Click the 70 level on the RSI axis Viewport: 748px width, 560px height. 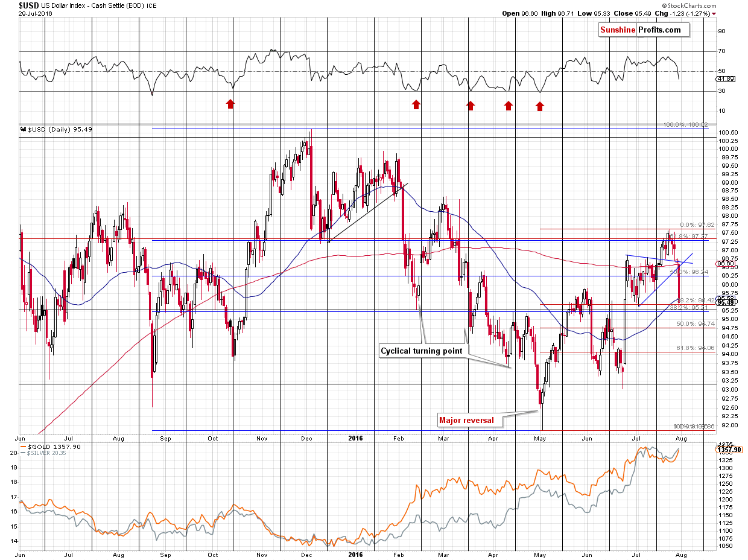722,51
